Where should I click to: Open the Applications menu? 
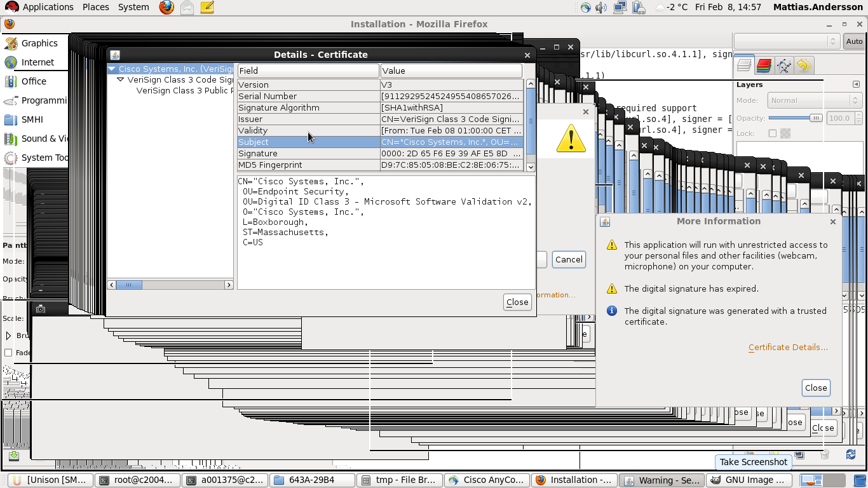(48, 7)
